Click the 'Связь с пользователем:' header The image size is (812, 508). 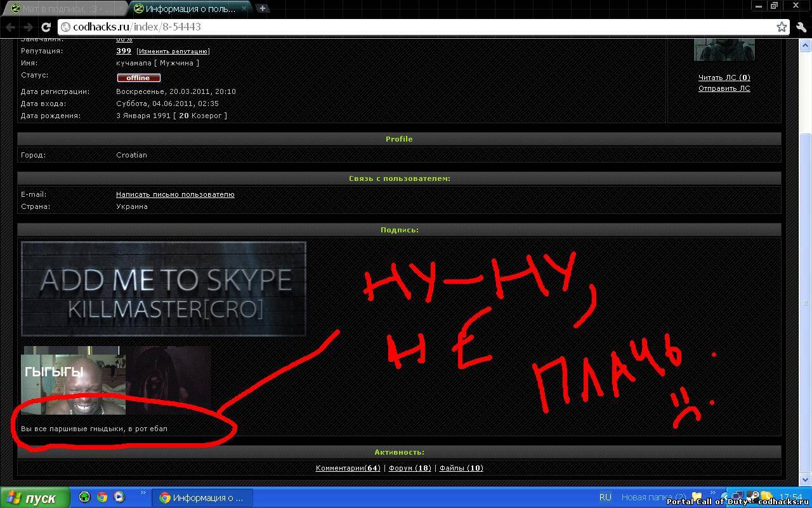click(399, 178)
